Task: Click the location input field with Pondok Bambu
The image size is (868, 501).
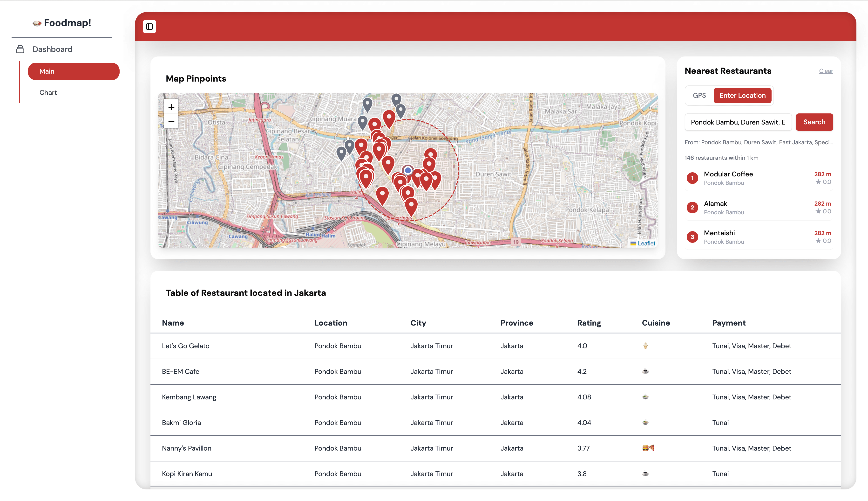Action: 738,122
